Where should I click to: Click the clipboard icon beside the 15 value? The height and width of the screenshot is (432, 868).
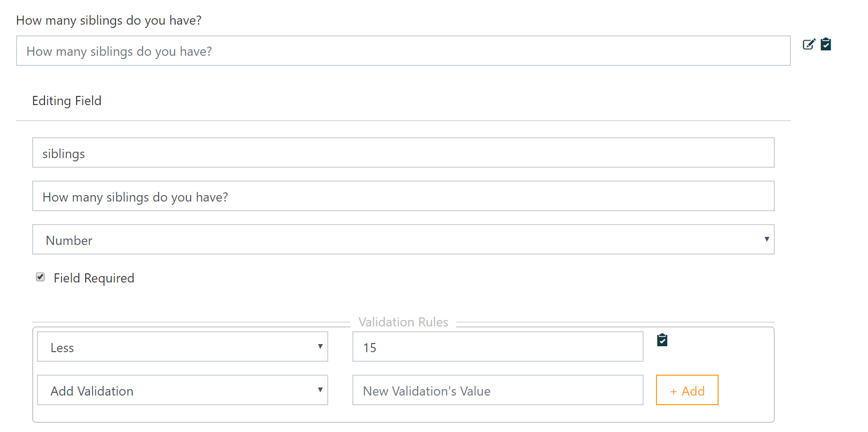662,340
